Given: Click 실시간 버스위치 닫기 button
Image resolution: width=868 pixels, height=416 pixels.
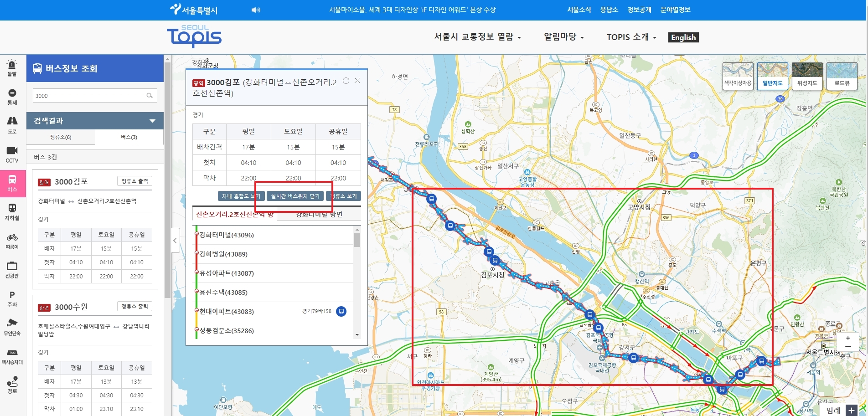Looking at the screenshot, I should tap(295, 196).
